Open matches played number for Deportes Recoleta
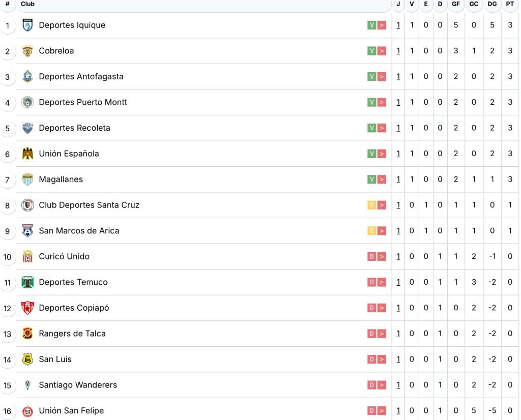 tap(398, 128)
